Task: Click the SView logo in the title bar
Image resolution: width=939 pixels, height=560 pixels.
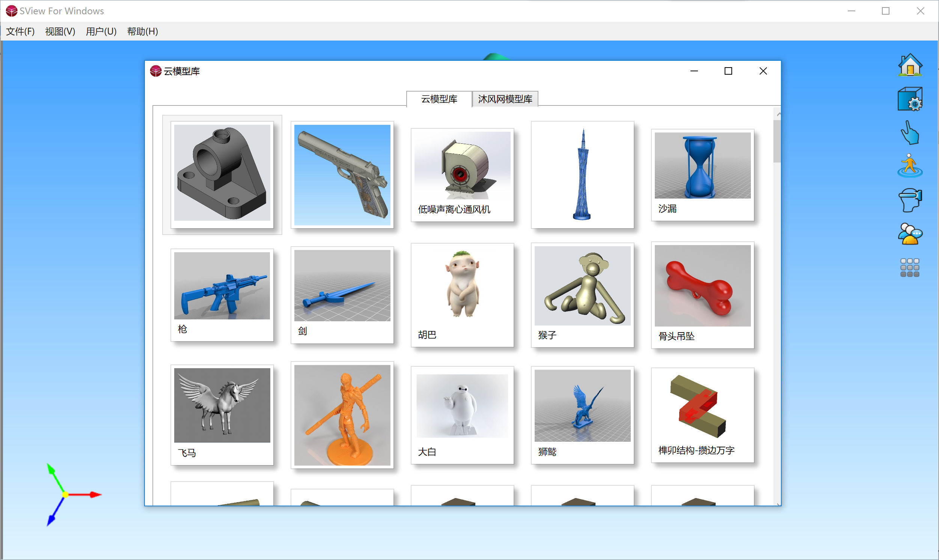Action: [11, 11]
